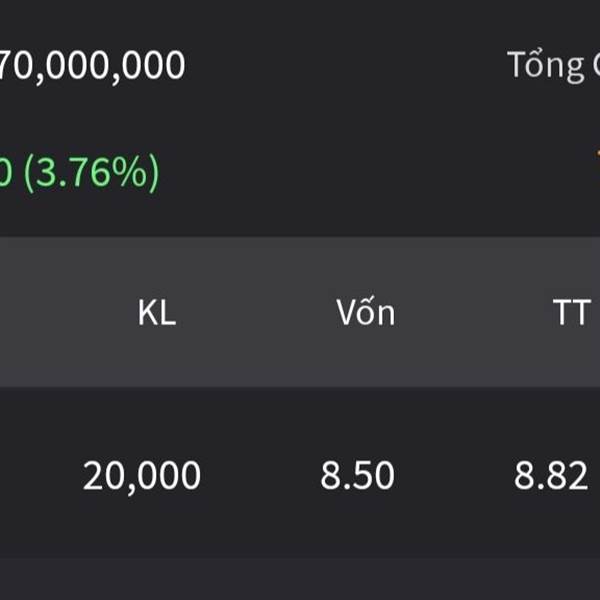
Task: Tap the 8.82 market price cell
Action: pos(551,475)
